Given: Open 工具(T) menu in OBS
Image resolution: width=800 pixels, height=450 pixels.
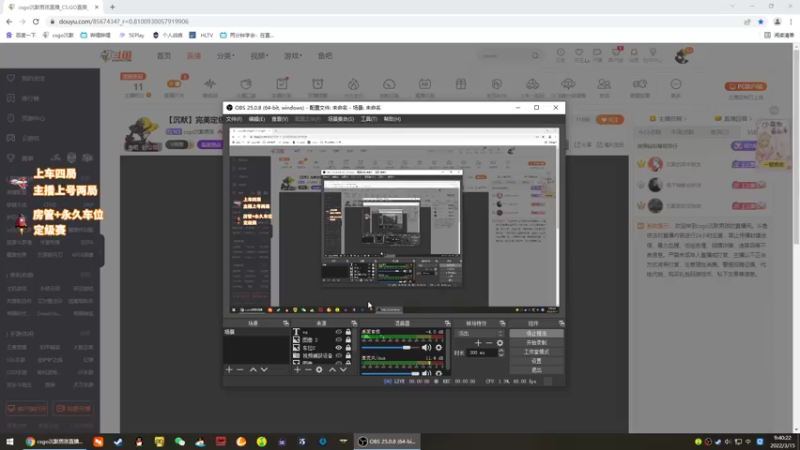Looking at the screenshot, I should coord(369,119).
